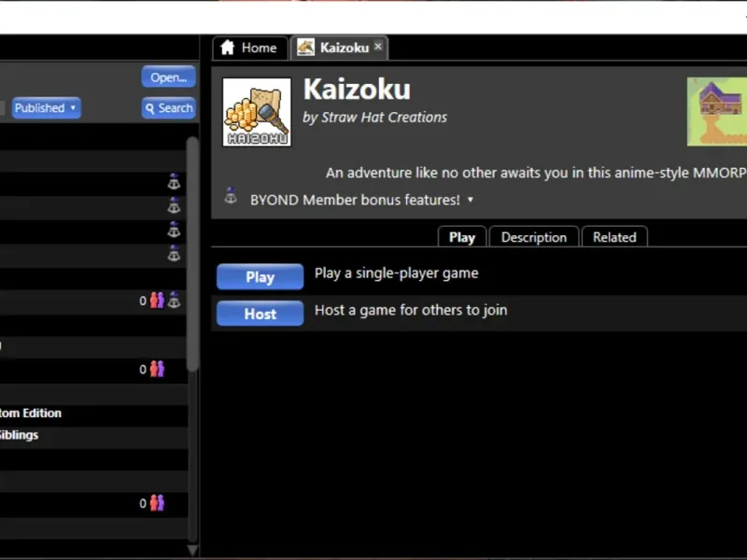Screen dimensions: 747x560
Task: Click the Kaizoku title heading
Action: point(357,90)
